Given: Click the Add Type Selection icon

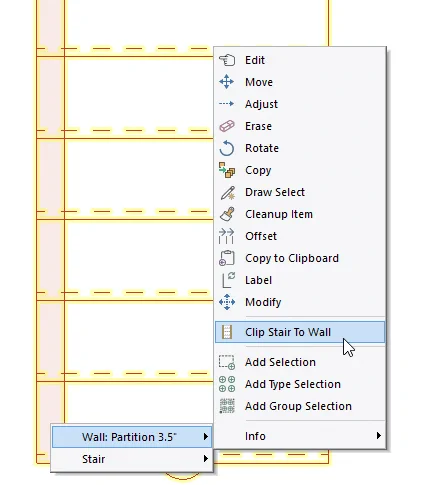Looking at the screenshot, I should coord(227,384).
